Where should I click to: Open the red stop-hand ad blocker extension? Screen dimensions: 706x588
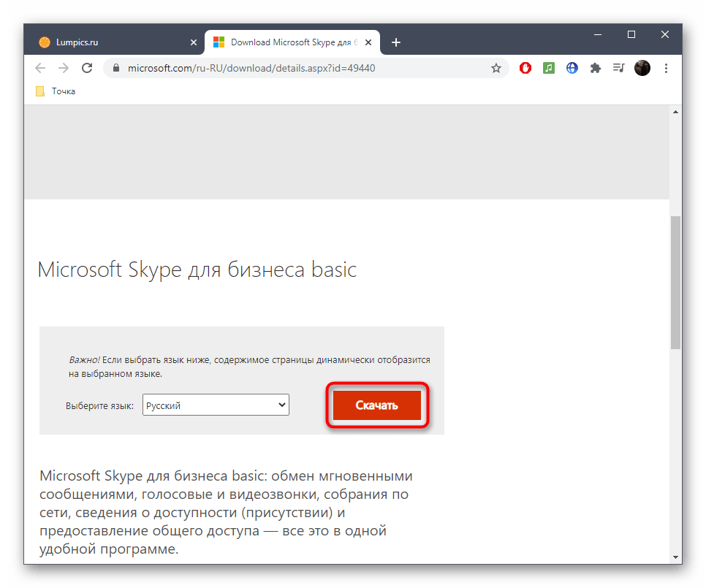(x=525, y=68)
